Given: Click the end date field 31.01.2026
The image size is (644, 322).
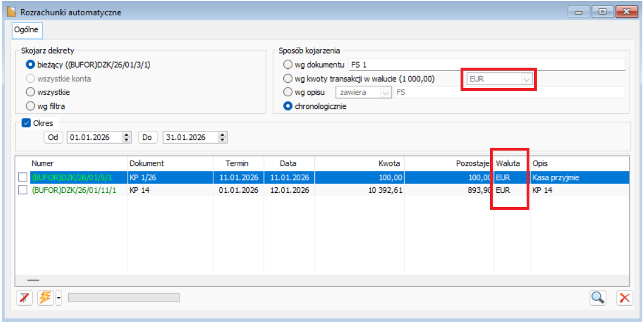Looking at the screenshot, I should pyautogui.click(x=191, y=138).
